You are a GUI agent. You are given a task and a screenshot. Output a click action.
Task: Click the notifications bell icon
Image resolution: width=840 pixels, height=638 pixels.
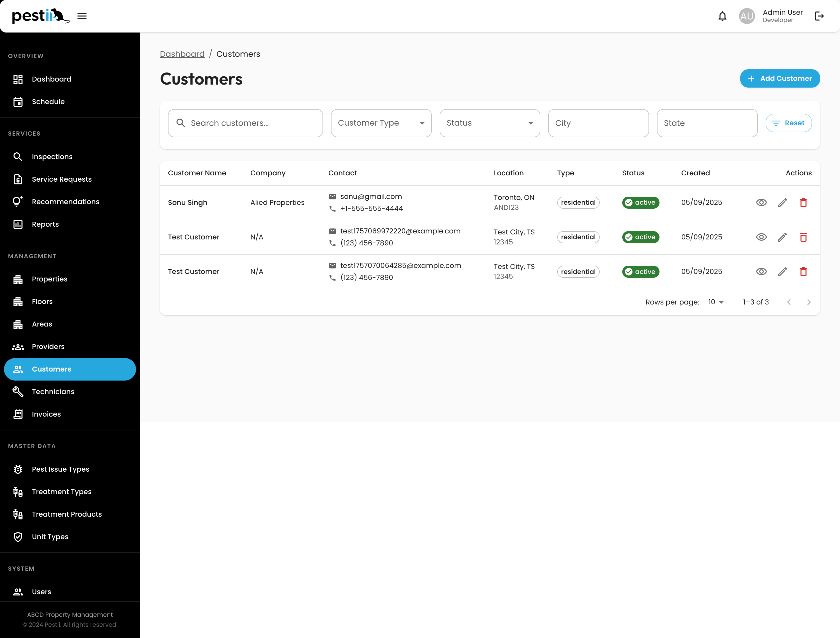pos(722,16)
